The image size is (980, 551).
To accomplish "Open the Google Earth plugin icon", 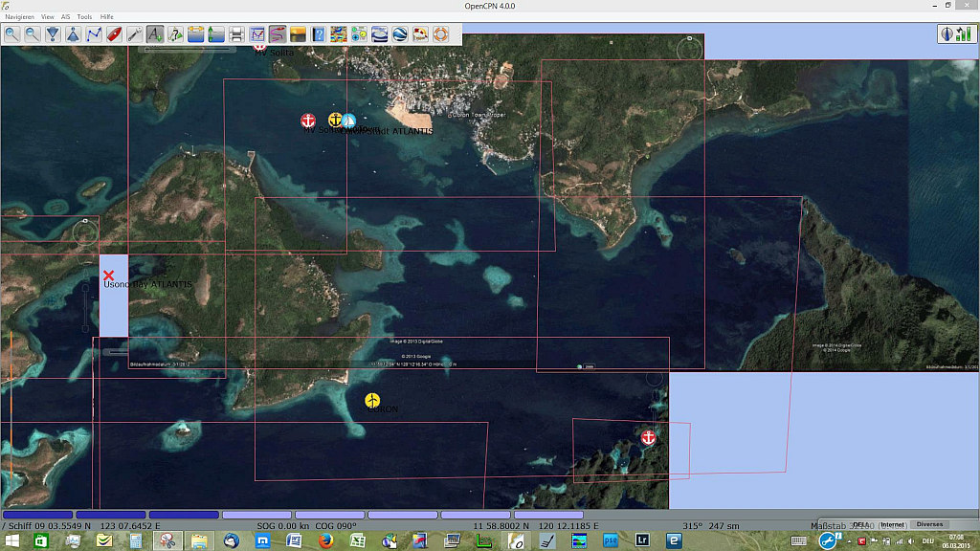I will (400, 34).
